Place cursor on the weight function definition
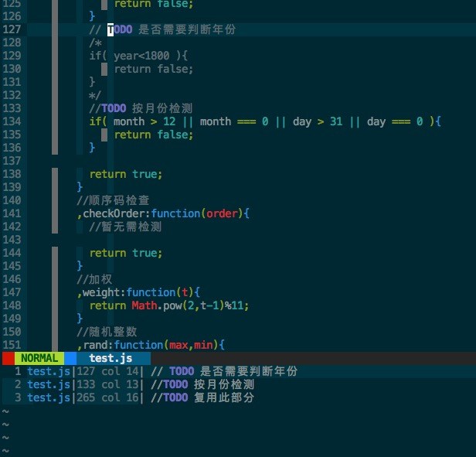 [138, 292]
